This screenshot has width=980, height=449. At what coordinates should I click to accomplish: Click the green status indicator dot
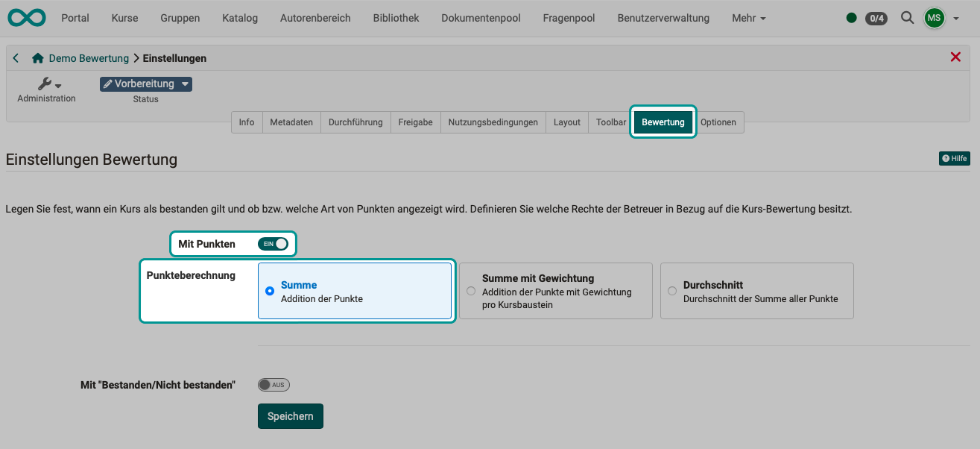coord(851,17)
